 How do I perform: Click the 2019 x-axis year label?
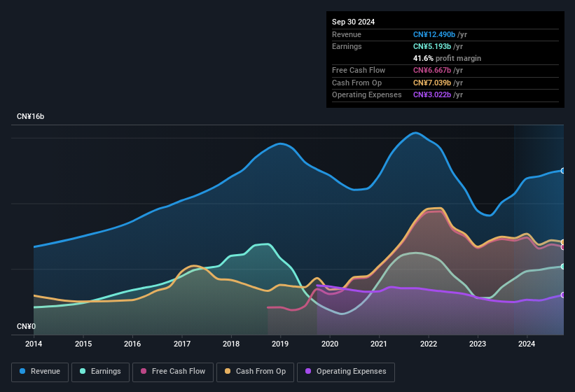(280, 344)
